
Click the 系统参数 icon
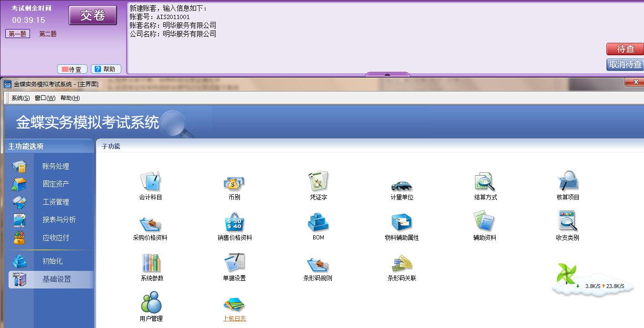(150, 268)
